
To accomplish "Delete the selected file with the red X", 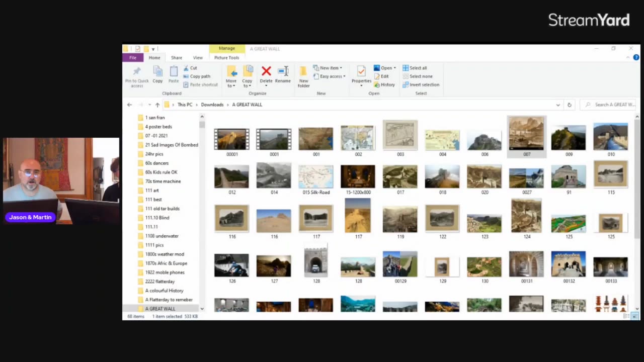I will 266,74.
